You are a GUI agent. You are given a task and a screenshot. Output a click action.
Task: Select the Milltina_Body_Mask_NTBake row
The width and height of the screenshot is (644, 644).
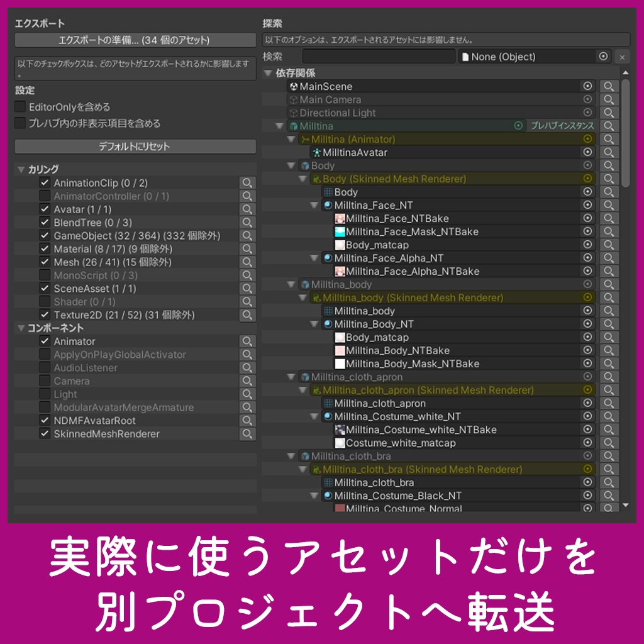464,364
